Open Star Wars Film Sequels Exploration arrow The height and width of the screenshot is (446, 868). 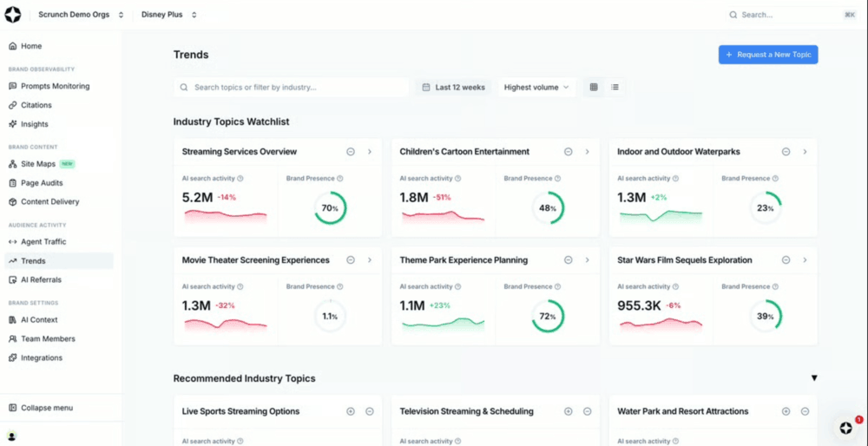805,260
